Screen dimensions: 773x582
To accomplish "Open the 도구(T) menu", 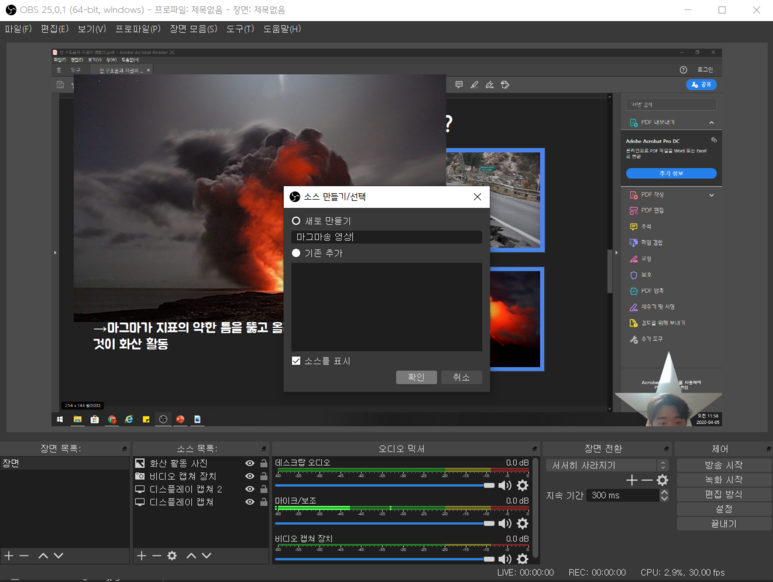I will point(240,29).
